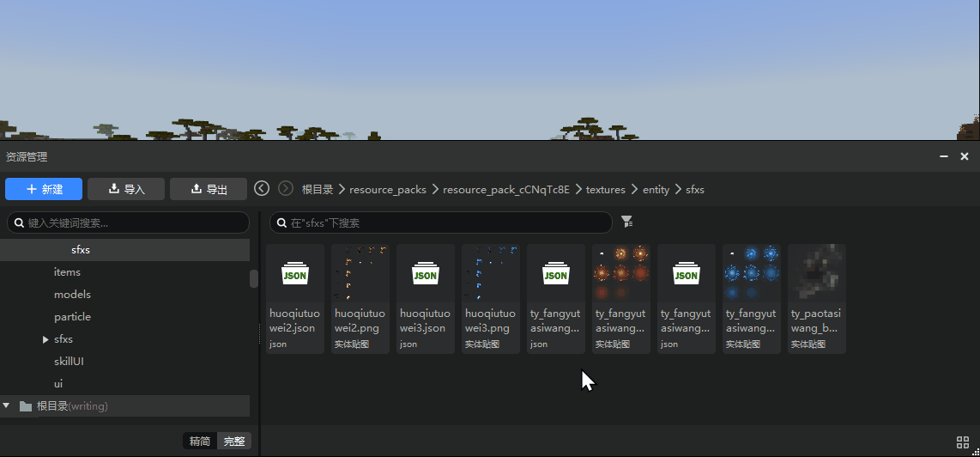Switch to 完整 (full) view mode

pos(234,441)
